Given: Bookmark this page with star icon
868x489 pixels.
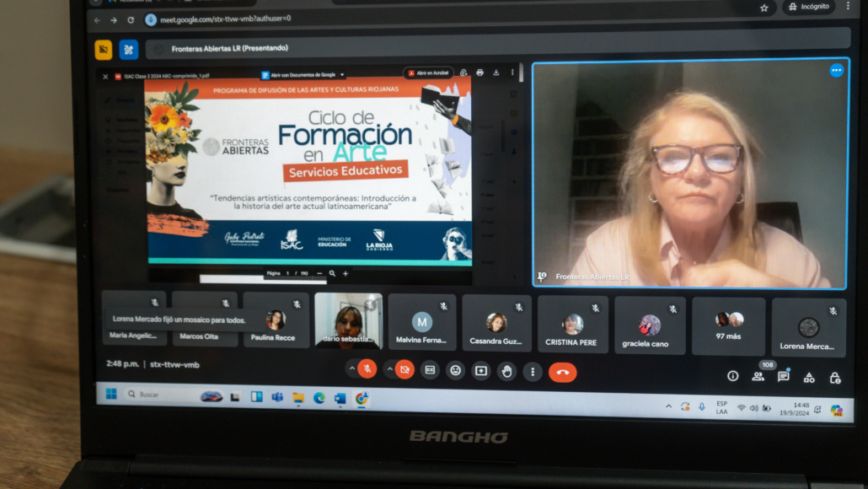Looking at the screenshot, I should click(764, 8).
